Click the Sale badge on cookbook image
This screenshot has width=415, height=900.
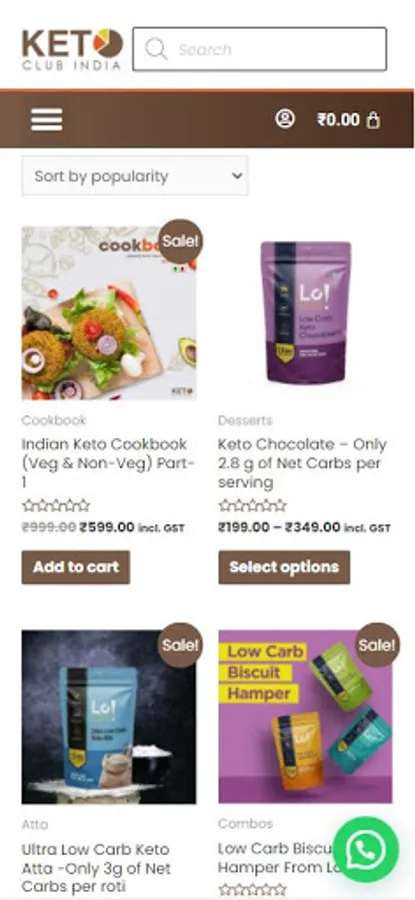pos(180,242)
